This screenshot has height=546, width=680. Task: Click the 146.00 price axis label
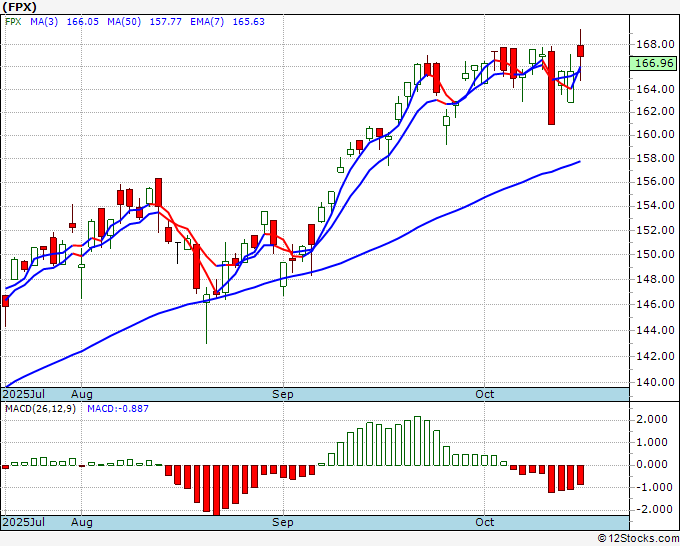pyautogui.click(x=655, y=304)
